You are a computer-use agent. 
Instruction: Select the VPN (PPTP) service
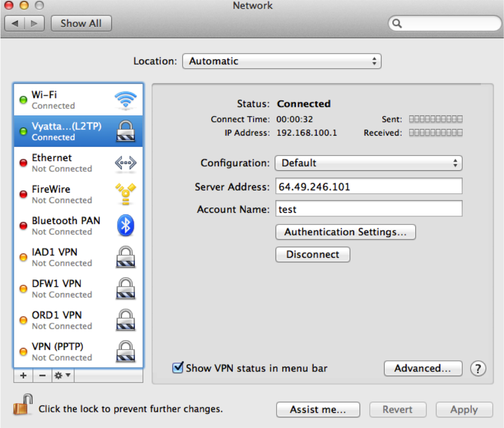pyautogui.click(x=78, y=351)
